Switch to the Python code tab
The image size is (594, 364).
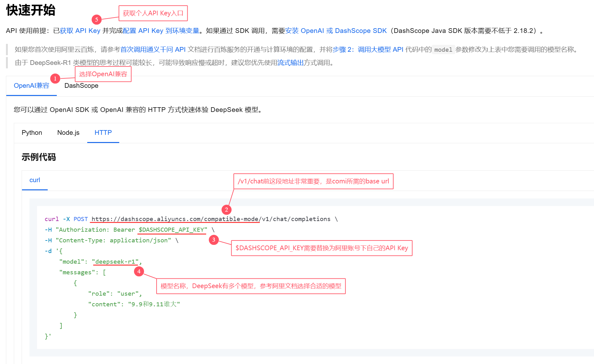[32, 133]
